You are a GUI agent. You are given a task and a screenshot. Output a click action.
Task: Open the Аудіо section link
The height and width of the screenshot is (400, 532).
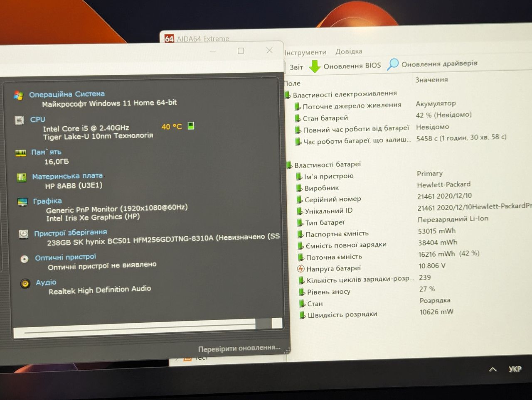46,282
